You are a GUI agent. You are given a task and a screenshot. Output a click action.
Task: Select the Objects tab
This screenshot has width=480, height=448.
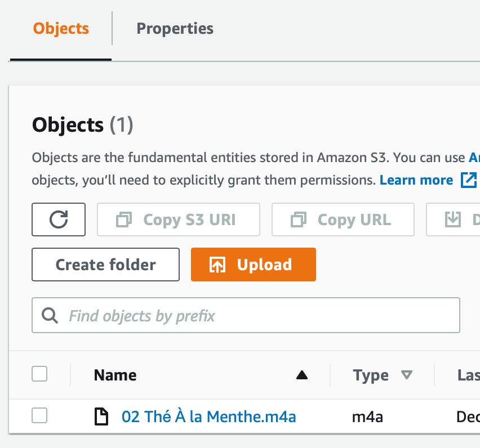coord(60,29)
